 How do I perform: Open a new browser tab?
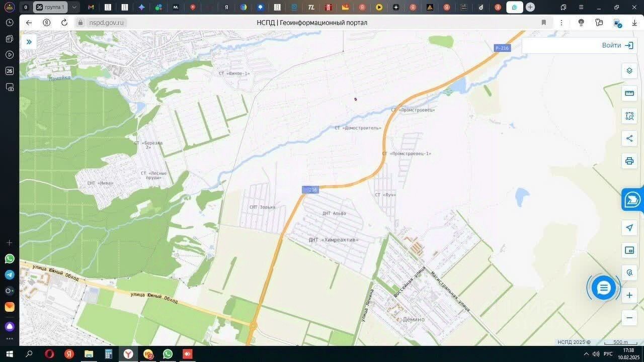(530, 7)
